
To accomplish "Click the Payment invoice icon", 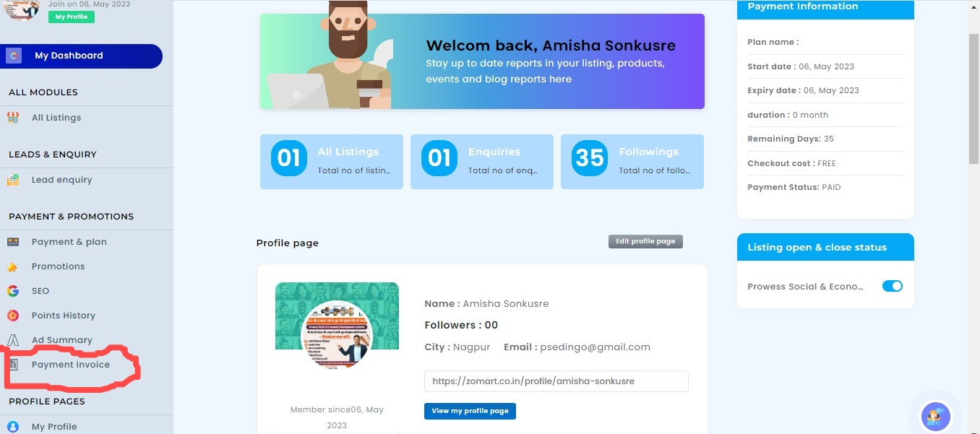I will tap(13, 365).
